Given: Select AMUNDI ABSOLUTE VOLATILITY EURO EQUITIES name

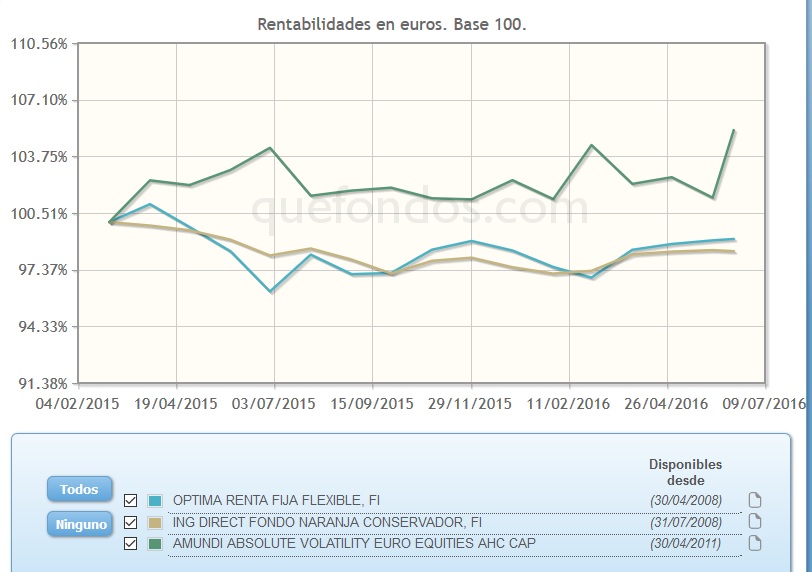Looking at the screenshot, I should click(x=354, y=543).
